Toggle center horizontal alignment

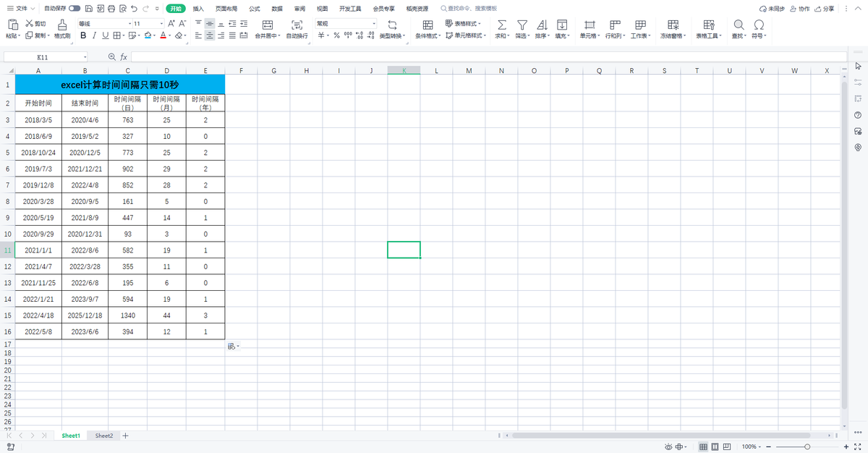coord(210,35)
